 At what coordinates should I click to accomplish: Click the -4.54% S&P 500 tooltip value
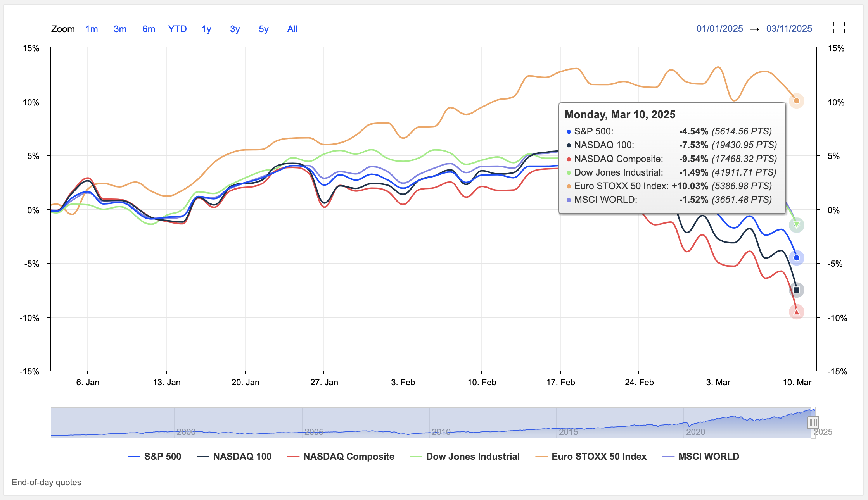(693, 131)
